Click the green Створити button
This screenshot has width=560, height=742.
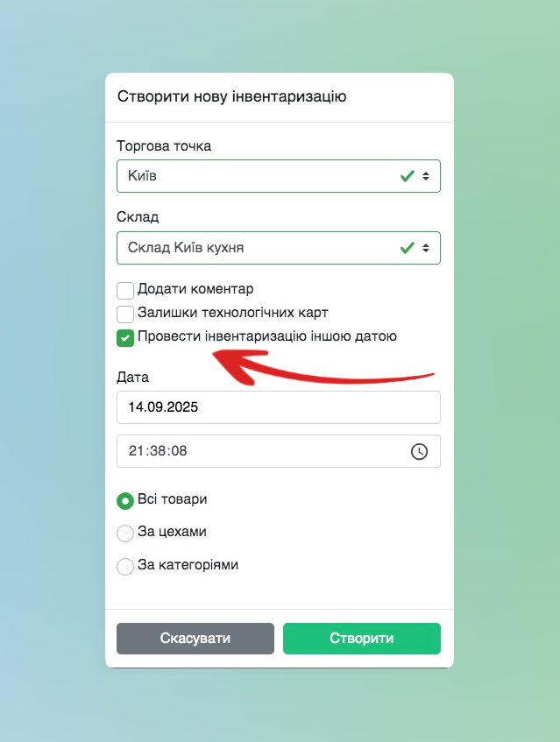tap(362, 639)
